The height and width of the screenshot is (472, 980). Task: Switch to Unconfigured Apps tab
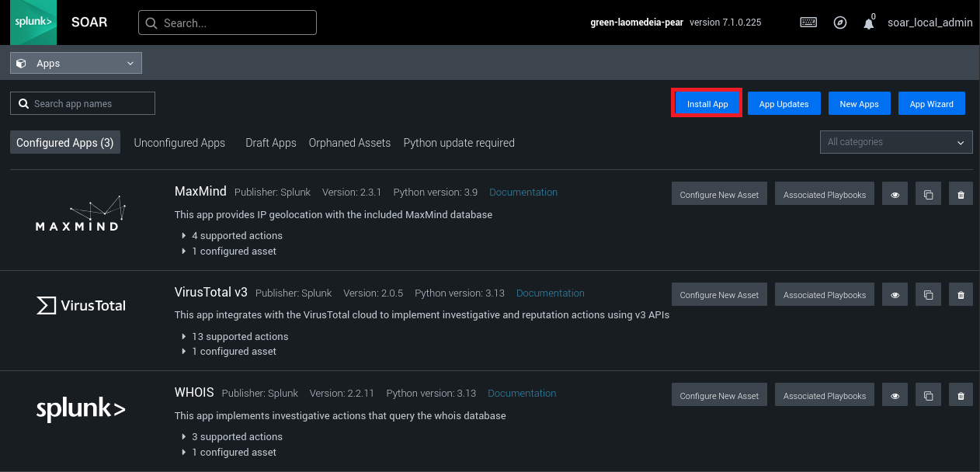tap(179, 143)
